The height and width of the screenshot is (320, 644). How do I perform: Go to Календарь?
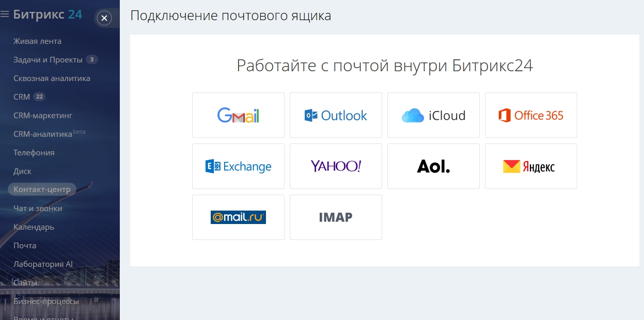coord(34,227)
